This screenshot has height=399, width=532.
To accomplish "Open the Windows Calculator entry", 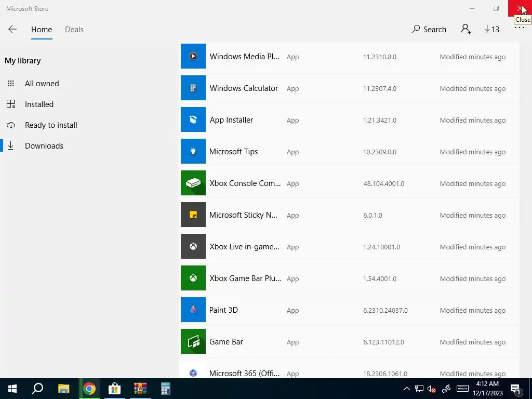I will click(x=244, y=88).
